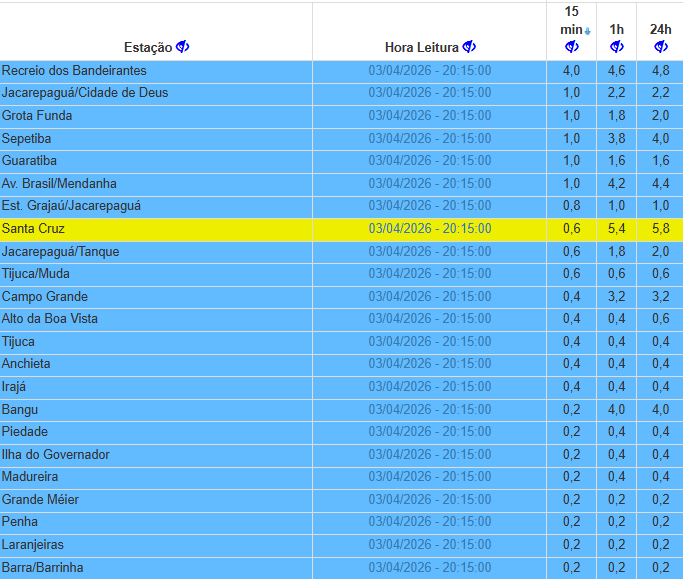The width and height of the screenshot is (683, 579).
Task: Click Tijuca/Muda 15 min value 0,6
Action: pos(571,274)
